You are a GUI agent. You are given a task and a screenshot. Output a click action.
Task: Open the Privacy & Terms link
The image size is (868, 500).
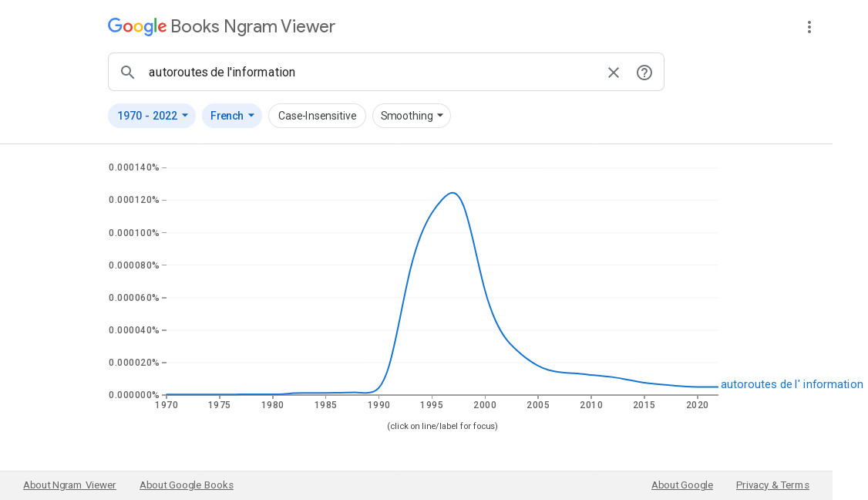pyautogui.click(x=772, y=485)
